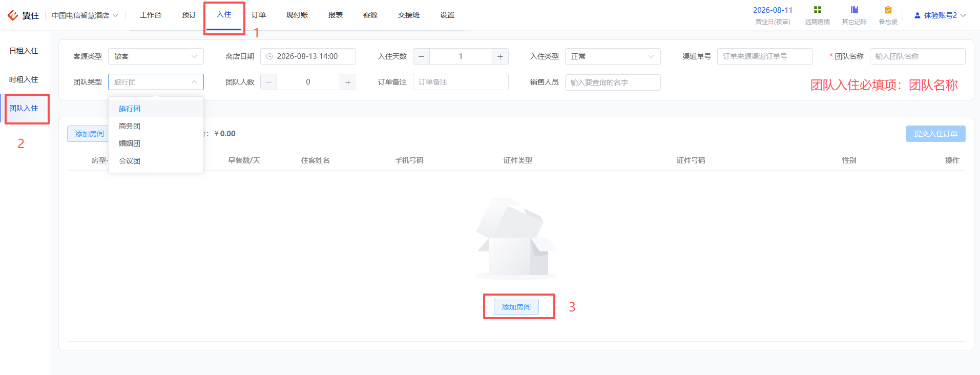This screenshot has width=980, height=375.
Task: Click 添加房间 button above the table
Action: [x=88, y=134]
